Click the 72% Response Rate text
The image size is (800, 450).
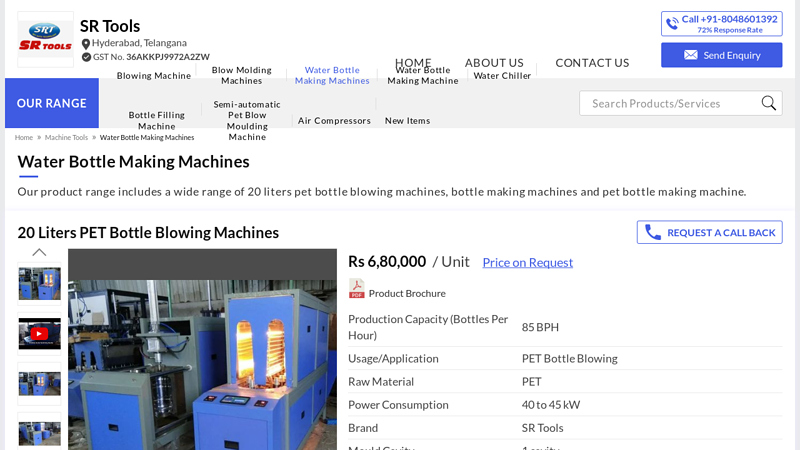pos(730,30)
